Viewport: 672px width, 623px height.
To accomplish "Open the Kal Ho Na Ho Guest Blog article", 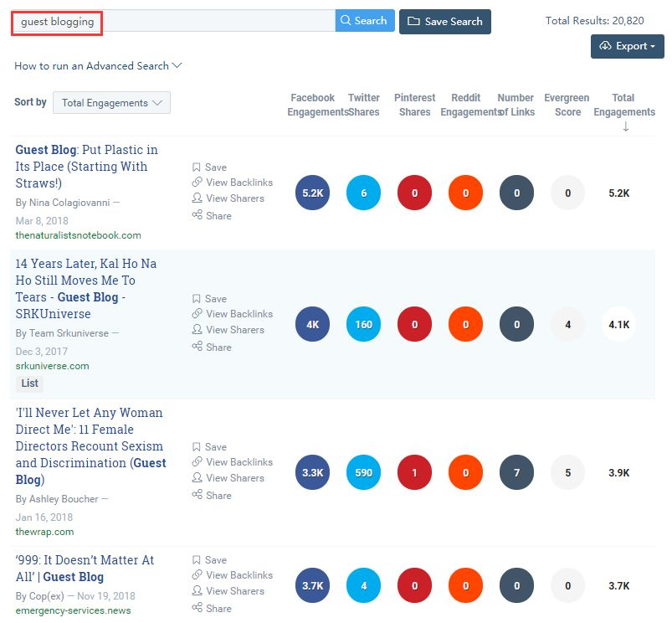I will [x=86, y=289].
